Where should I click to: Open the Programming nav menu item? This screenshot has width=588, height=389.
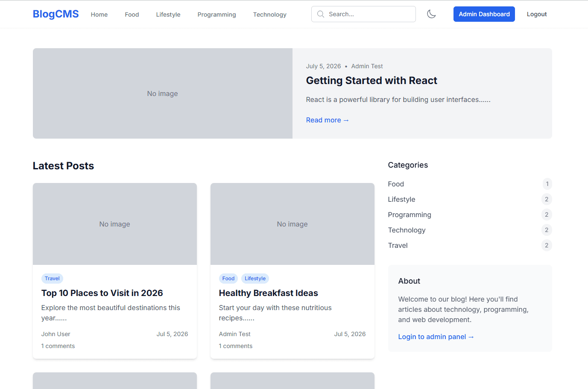click(216, 15)
